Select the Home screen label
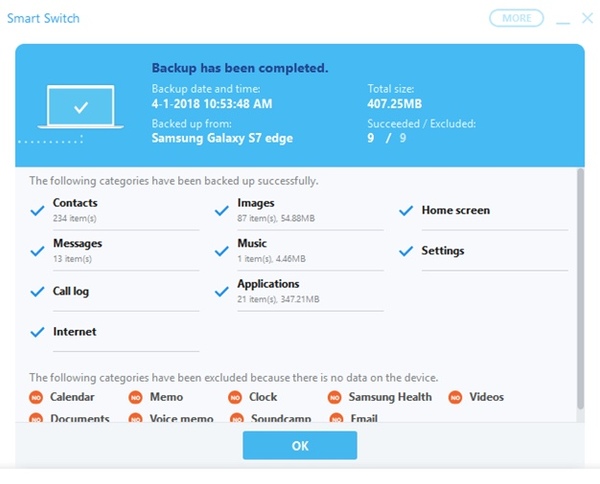Viewport: 600px width, 484px height. (x=456, y=210)
